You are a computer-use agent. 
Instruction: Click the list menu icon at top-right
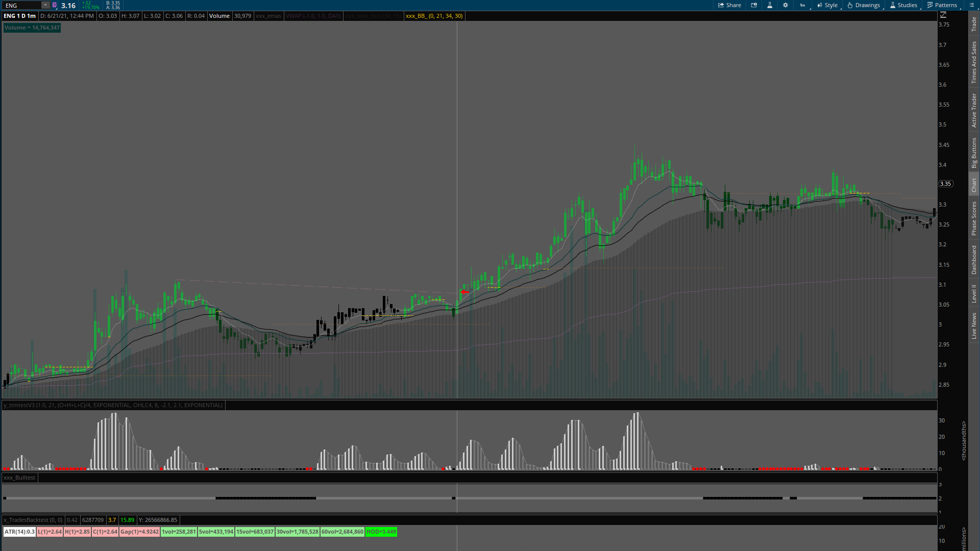pyautogui.click(x=971, y=5)
